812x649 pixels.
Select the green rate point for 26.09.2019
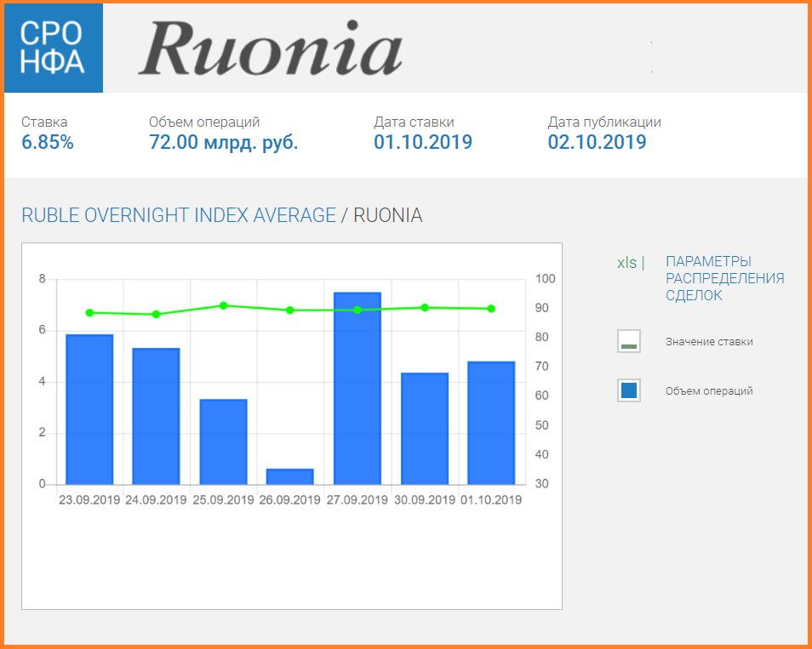tap(290, 310)
